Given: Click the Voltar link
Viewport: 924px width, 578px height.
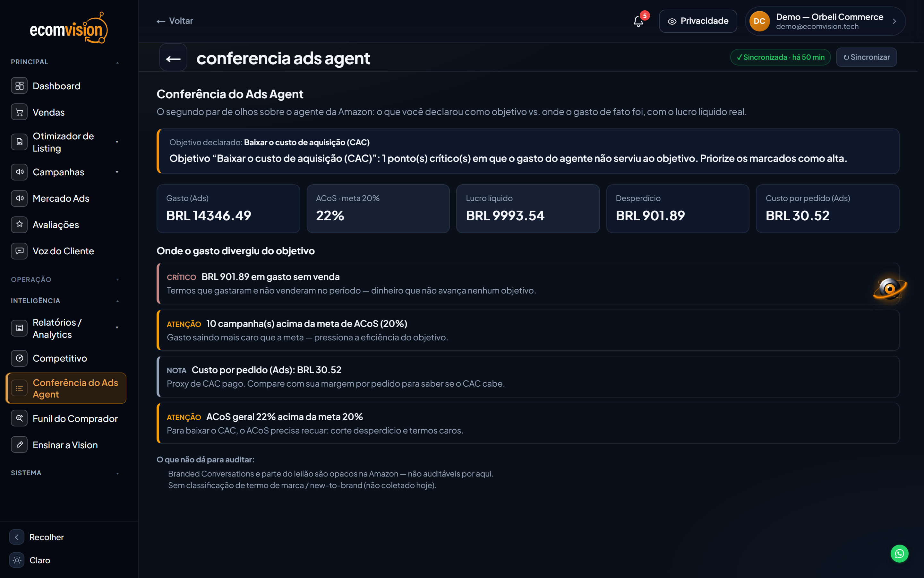Looking at the screenshot, I should point(175,21).
